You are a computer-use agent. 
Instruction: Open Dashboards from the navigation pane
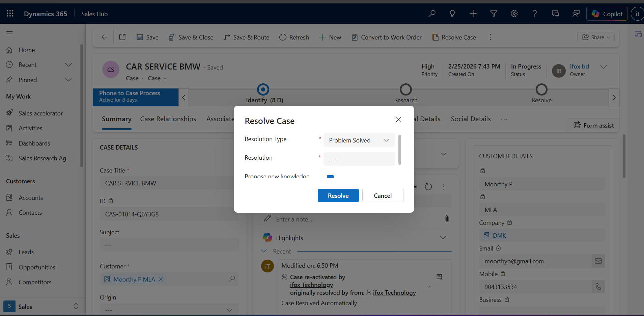[x=34, y=143]
